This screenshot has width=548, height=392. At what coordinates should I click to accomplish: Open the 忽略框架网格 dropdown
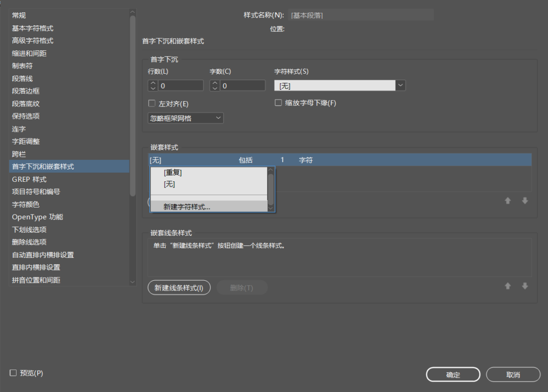tap(185, 118)
